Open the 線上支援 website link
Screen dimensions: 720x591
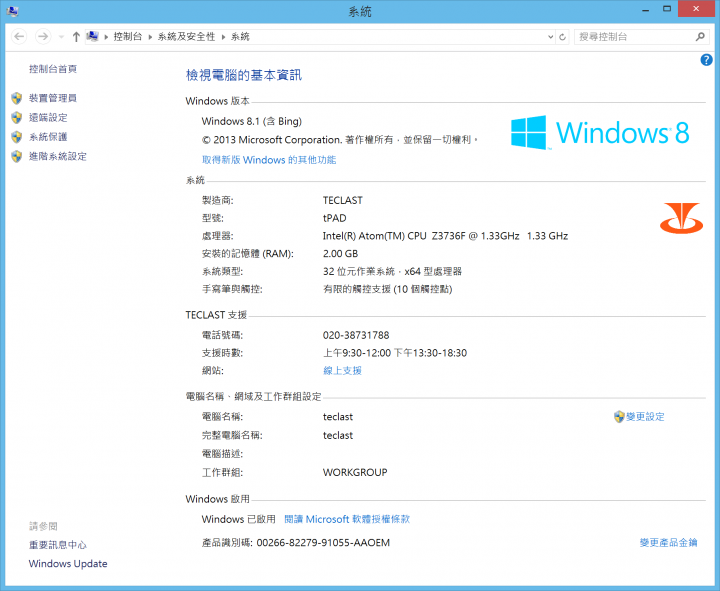tap(343, 371)
